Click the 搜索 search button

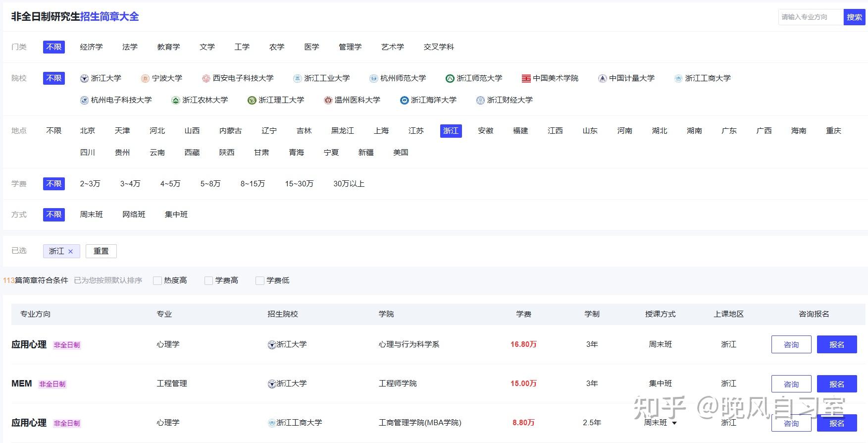coord(854,17)
